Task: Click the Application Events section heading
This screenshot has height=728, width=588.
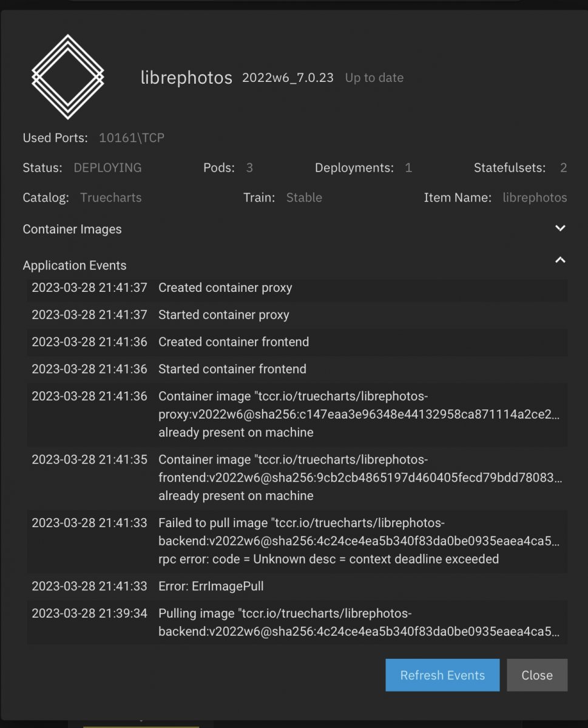Action: [75, 266]
